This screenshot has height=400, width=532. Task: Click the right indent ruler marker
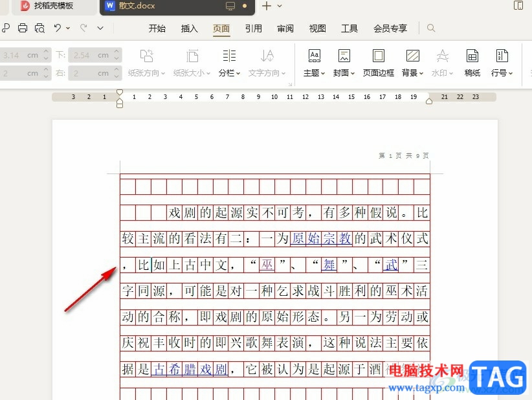coord(429,101)
